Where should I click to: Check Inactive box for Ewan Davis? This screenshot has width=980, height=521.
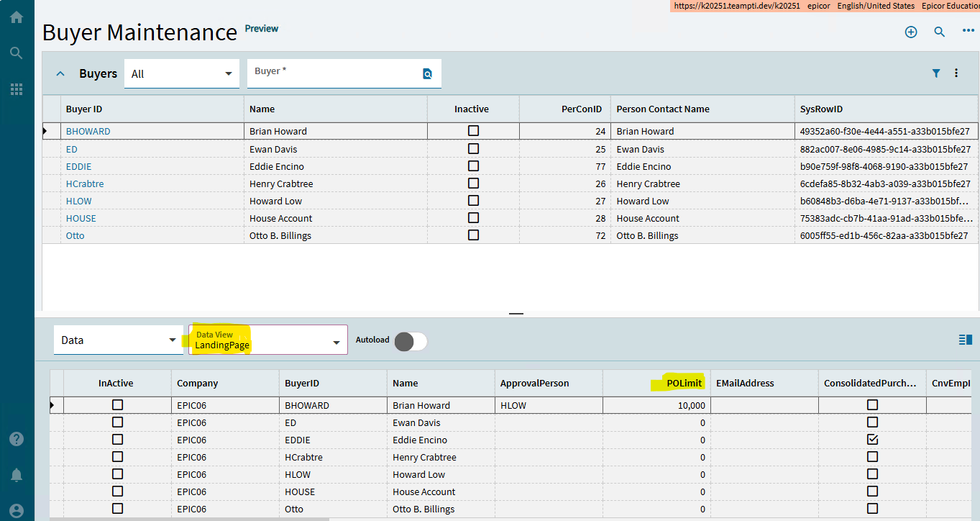coord(473,148)
